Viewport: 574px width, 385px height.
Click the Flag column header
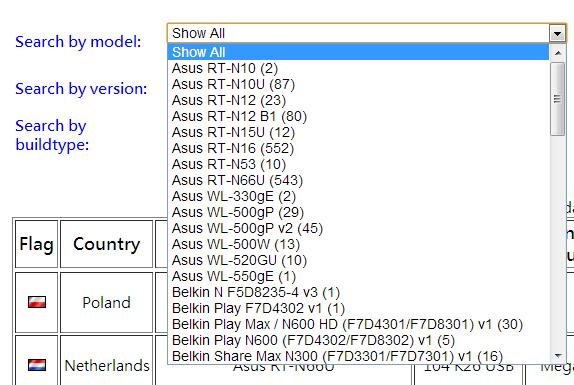(x=37, y=244)
